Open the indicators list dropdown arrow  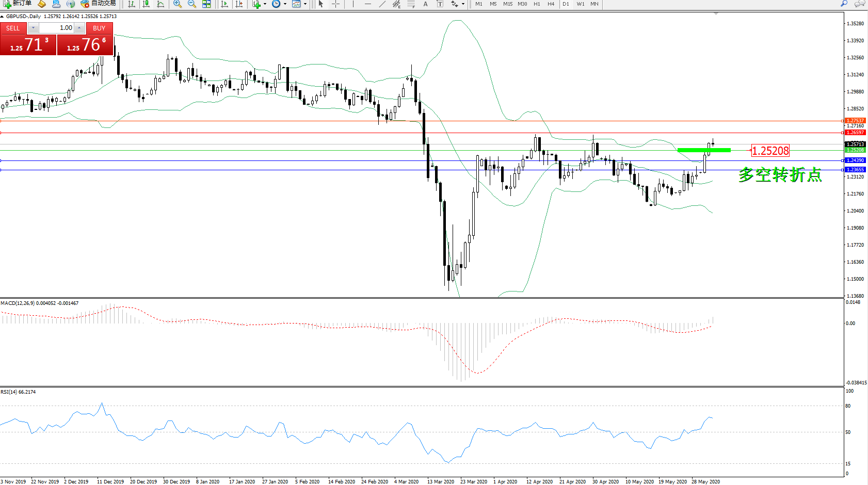[265, 4]
